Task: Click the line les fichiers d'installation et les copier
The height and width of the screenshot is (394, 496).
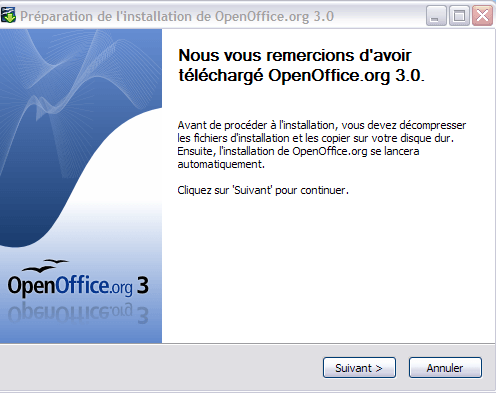Action: 316,138
